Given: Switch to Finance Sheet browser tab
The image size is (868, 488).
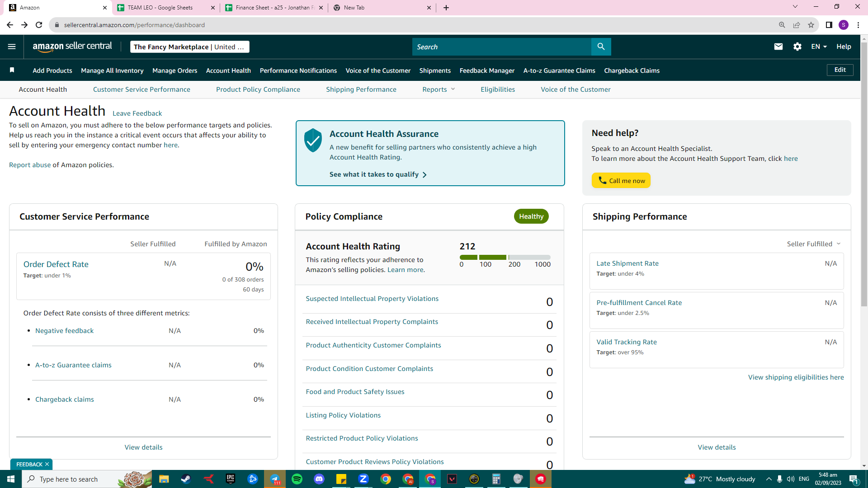Looking at the screenshot, I should click(x=274, y=8).
